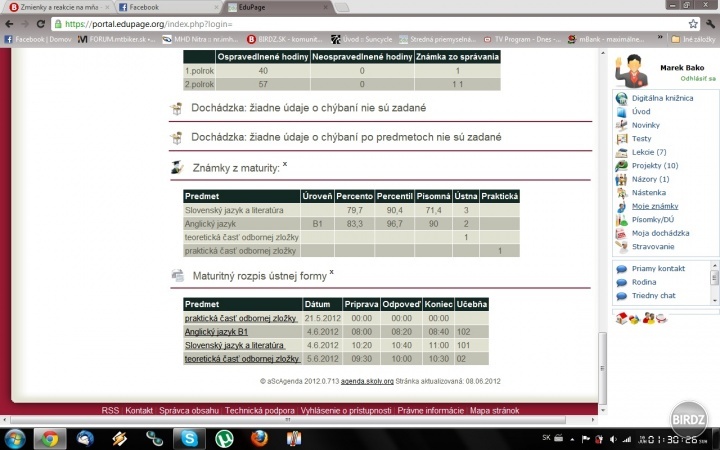Click the horizontal scrollbar at bottom
The height and width of the screenshot is (450, 720).
(x=288, y=420)
